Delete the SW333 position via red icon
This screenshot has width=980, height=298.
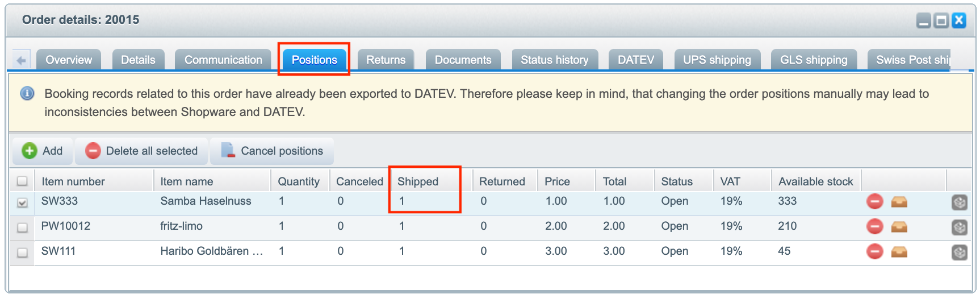point(874,201)
